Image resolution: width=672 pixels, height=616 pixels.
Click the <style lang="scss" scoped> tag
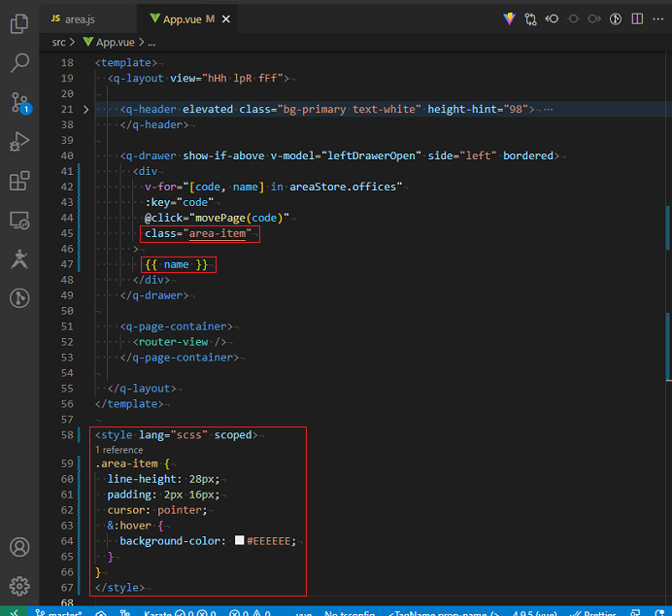pyautogui.click(x=176, y=435)
